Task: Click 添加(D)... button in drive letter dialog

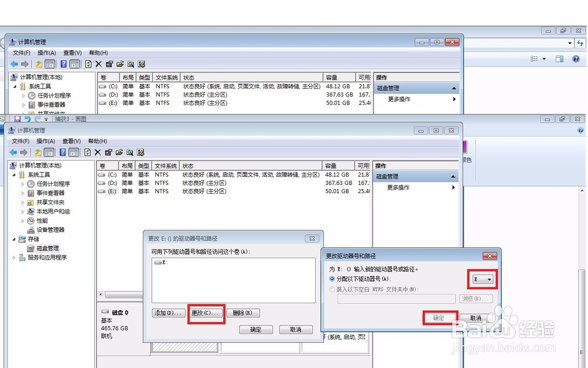Action: click(x=168, y=313)
